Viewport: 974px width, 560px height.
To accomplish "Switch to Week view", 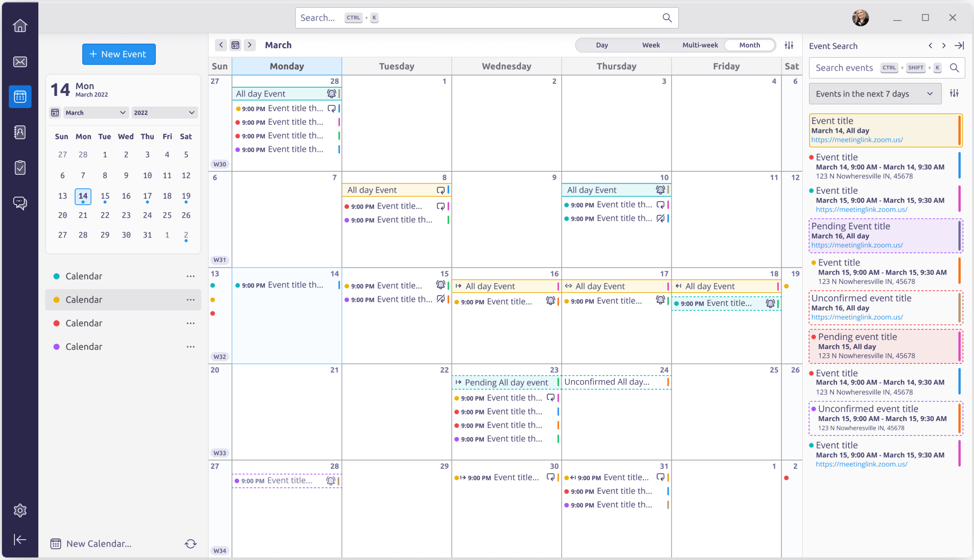I will point(650,45).
